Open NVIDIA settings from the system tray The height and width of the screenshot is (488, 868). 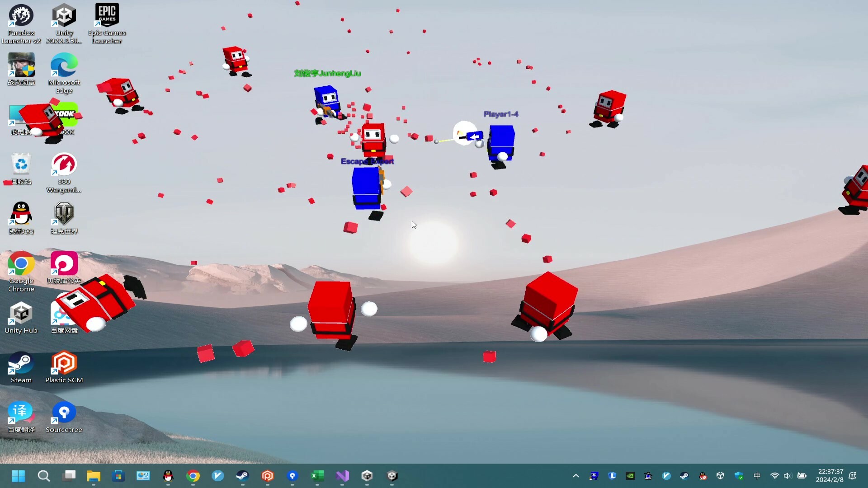point(630,476)
